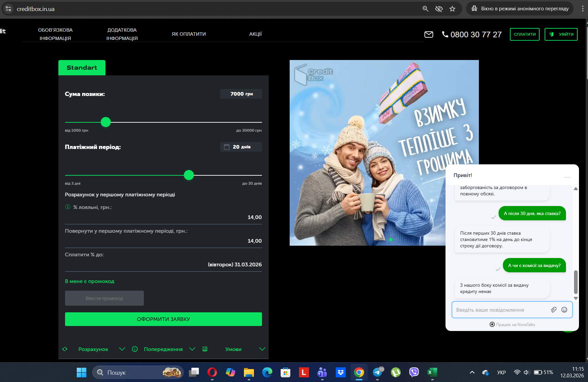
Task: Click the calendar icon in payment period box
Action: click(227, 147)
